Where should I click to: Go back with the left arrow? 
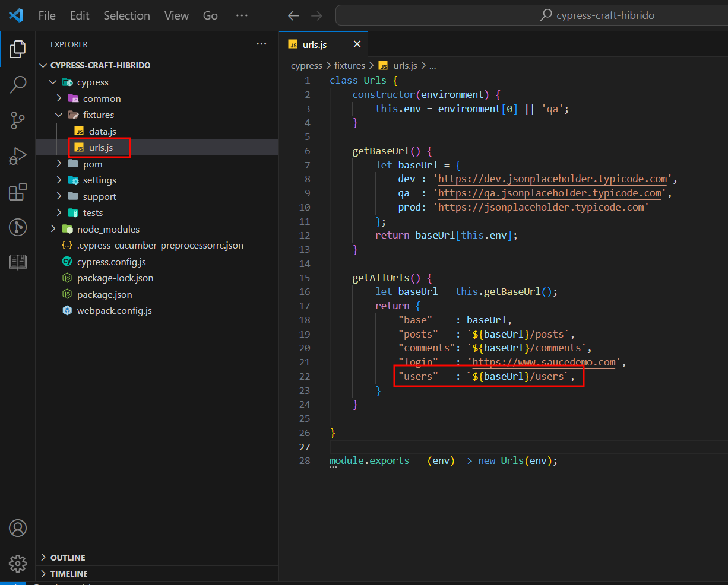[293, 16]
